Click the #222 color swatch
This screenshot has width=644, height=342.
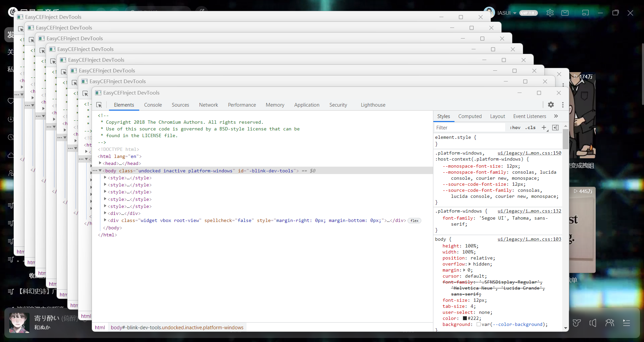tap(465, 319)
